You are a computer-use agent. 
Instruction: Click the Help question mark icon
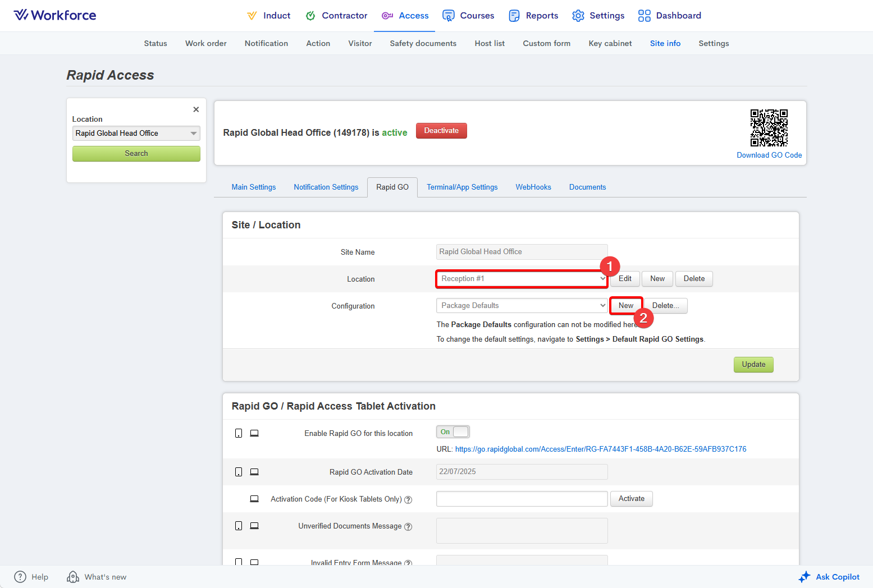coord(20,577)
